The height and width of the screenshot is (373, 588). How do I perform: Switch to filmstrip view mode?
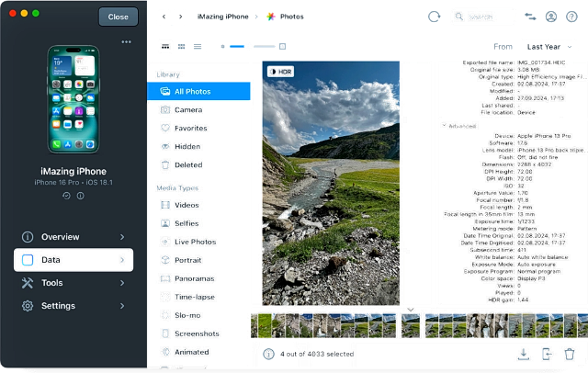tap(165, 47)
